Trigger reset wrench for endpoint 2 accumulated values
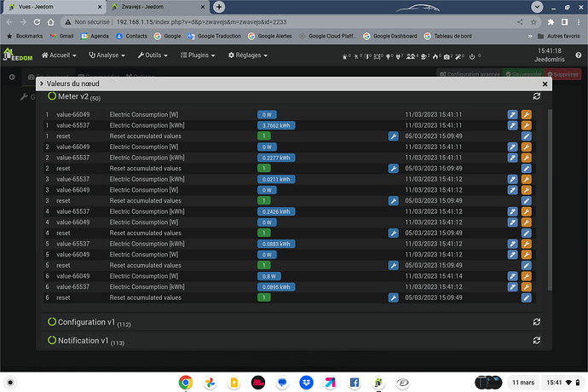588x392 pixels. 394,169
